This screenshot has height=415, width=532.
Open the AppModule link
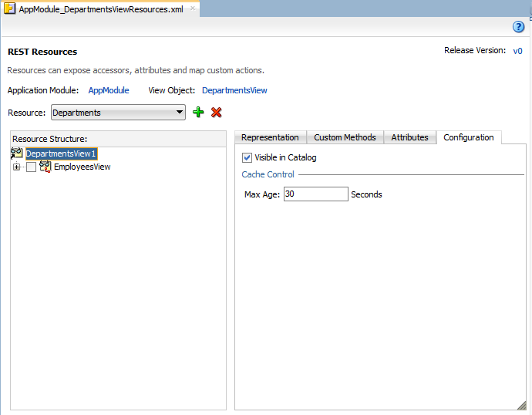click(109, 90)
